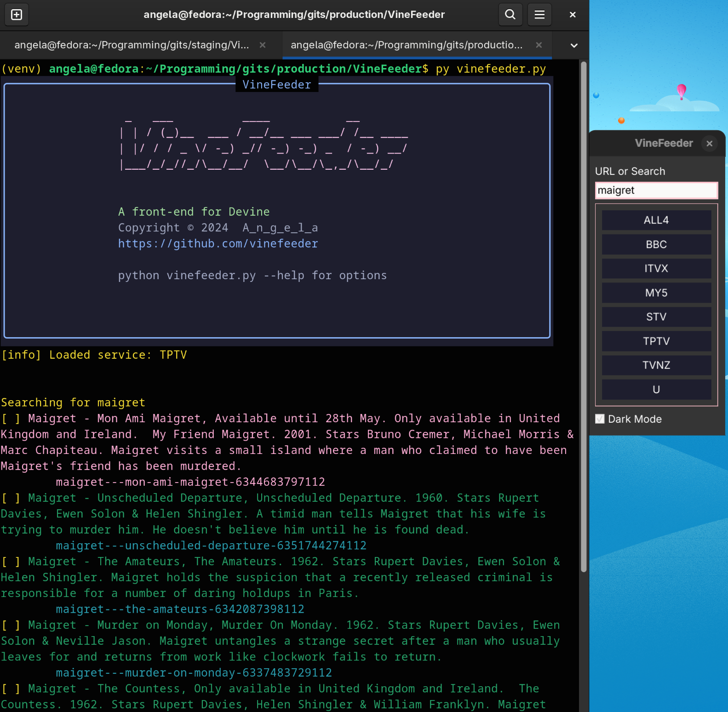Select the Unscheduled Departure result checkbox
The image size is (728, 712).
point(11,498)
